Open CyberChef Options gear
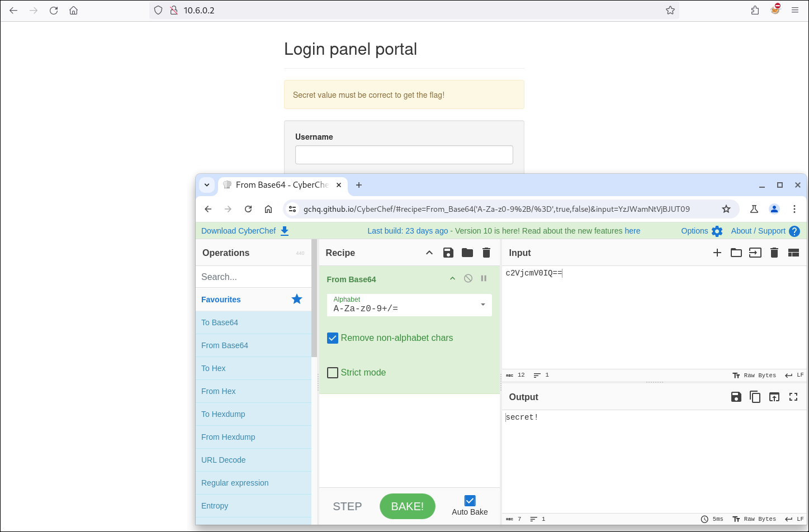 pos(702,231)
